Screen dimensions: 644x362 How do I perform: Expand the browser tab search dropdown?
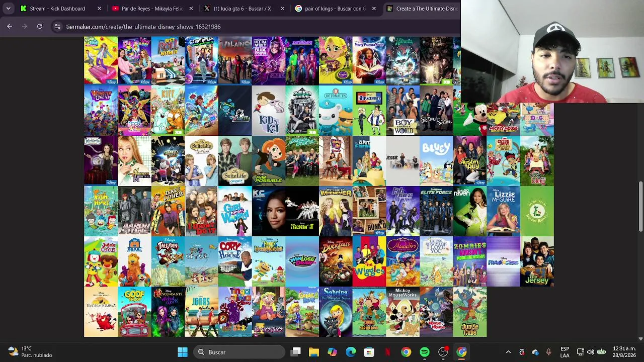pyautogui.click(x=9, y=9)
